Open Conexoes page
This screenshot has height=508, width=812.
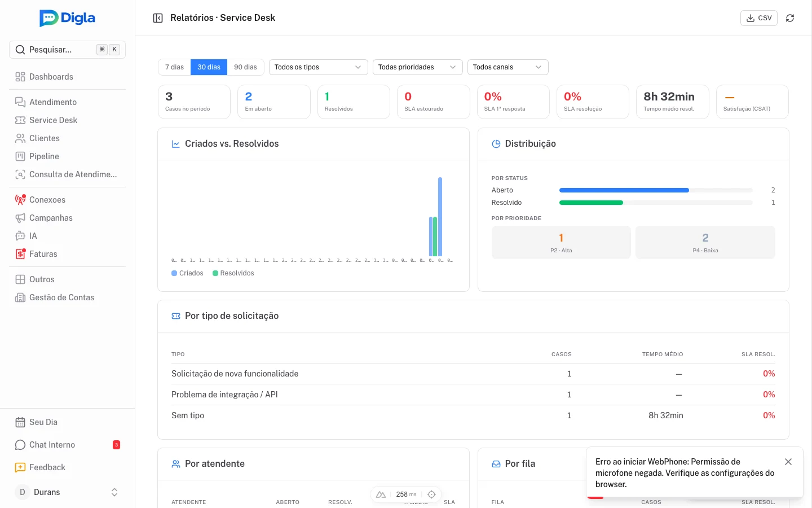[x=67, y=200]
